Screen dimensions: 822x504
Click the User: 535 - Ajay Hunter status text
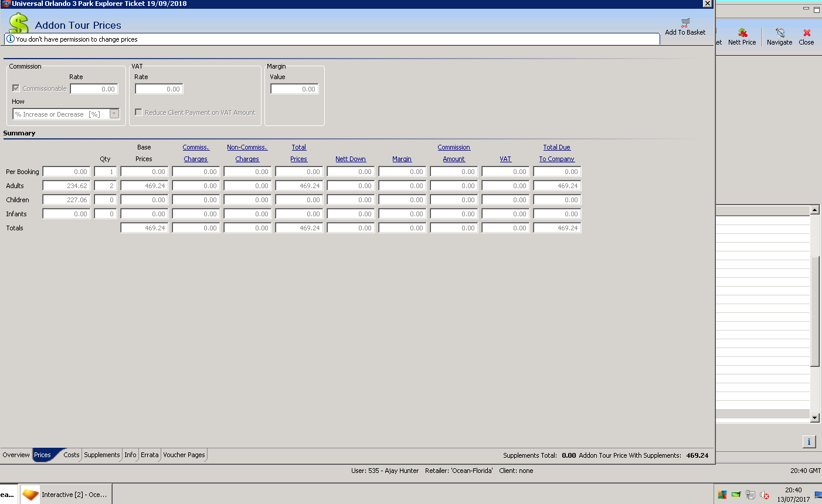(385, 471)
